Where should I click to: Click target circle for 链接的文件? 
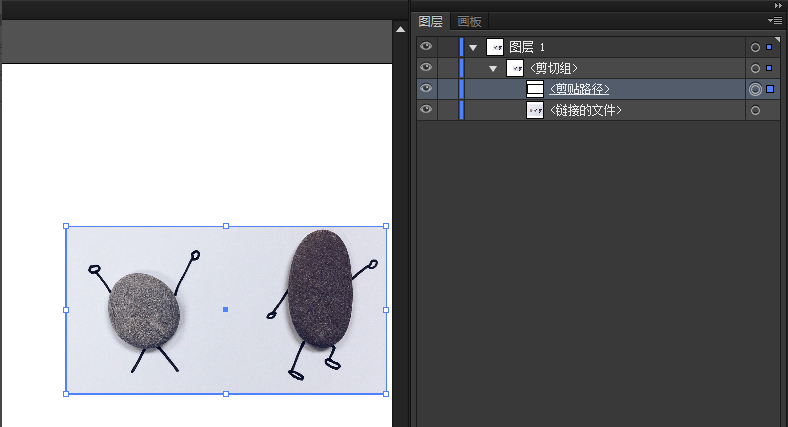(755, 110)
